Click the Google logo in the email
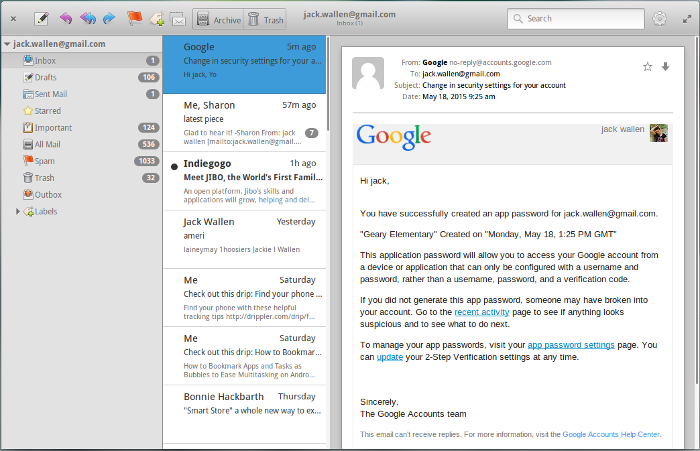Image resolution: width=700 pixels, height=451 pixels. (393, 137)
